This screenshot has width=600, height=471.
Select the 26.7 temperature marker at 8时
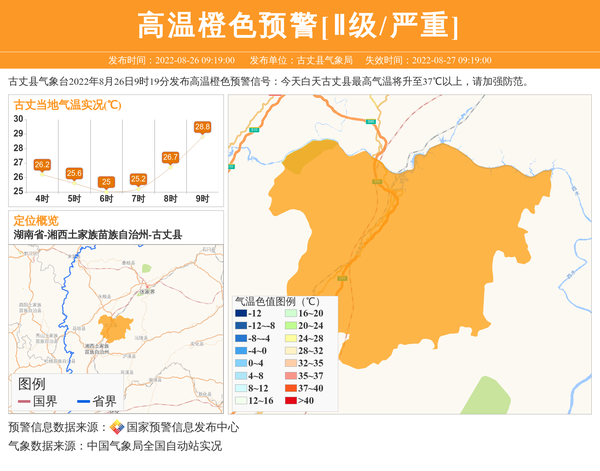170,157
